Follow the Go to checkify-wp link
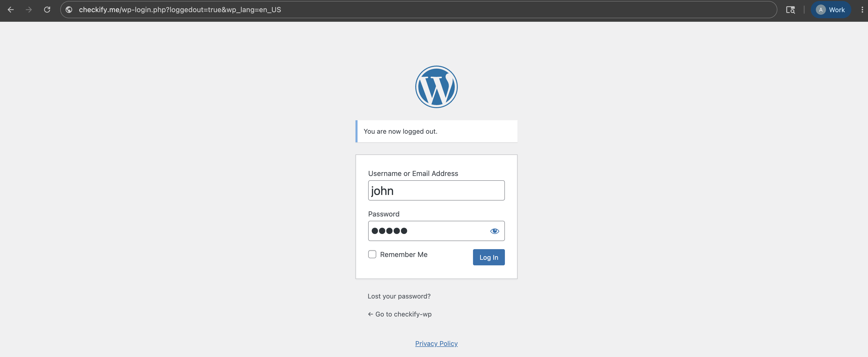The image size is (868, 357). pyautogui.click(x=399, y=314)
